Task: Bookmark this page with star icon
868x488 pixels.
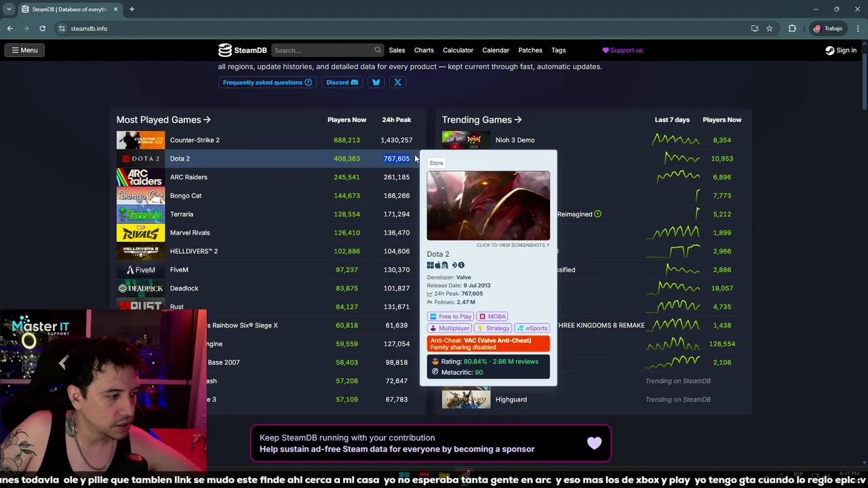Action: 769,28
